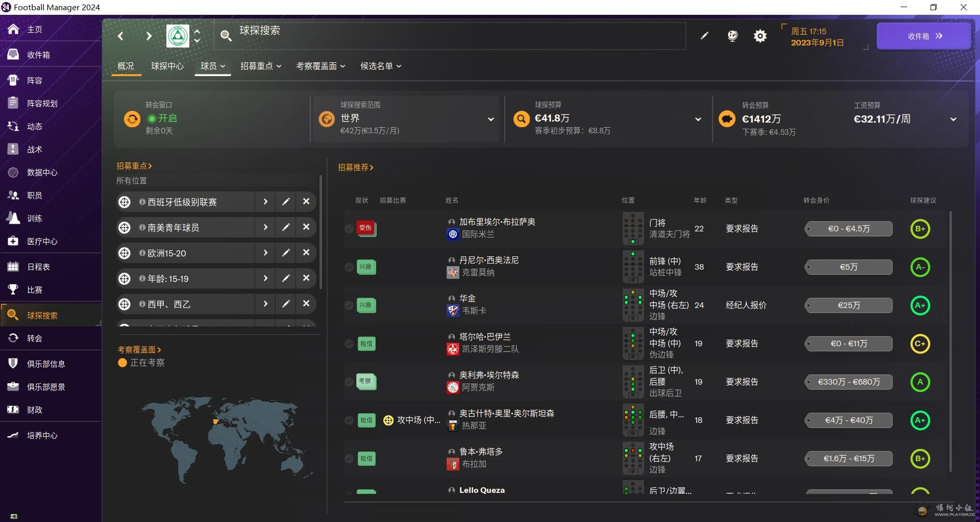Open 比赛 competitions in sidebar
Image resolution: width=980 pixels, height=522 pixels.
pyautogui.click(x=51, y=290)
